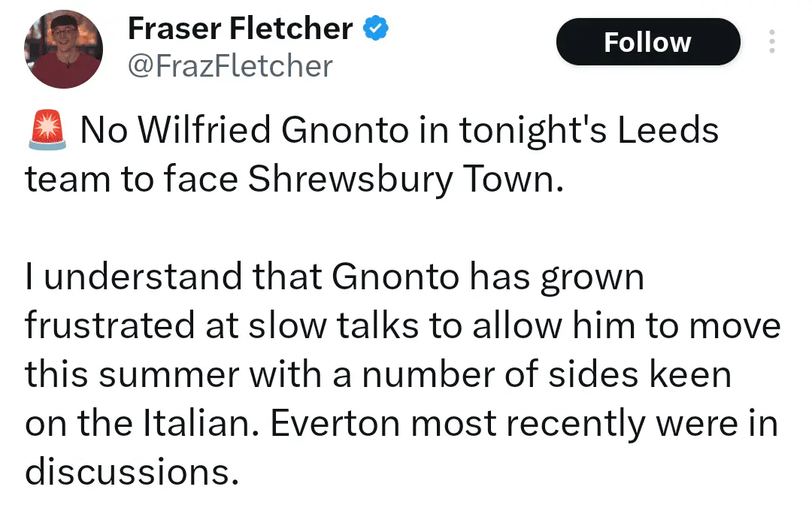Open Fraser Fletcher's profile picture
The height and width of the screenshot is (517, 812).
[x=63, y=50]
